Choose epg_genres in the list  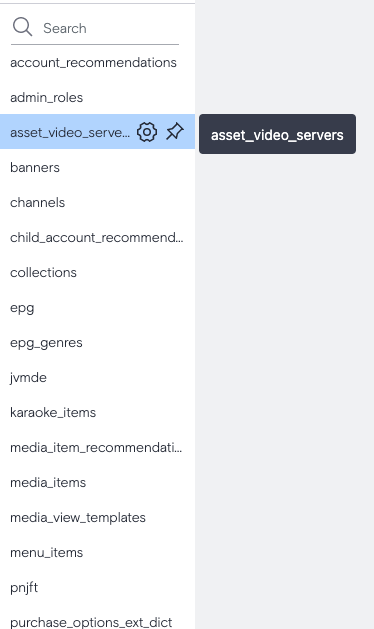(98, 343)
